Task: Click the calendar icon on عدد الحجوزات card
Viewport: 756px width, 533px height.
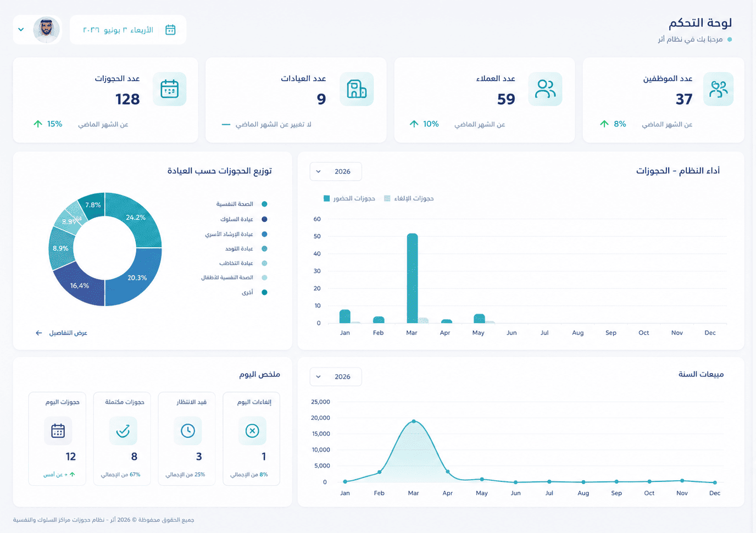Action: [x=169, y=89]
